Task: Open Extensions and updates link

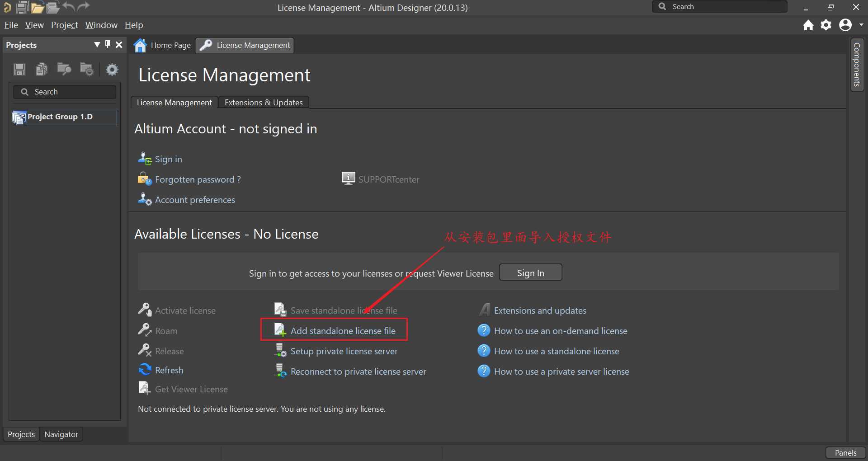Action: point(540,310)
